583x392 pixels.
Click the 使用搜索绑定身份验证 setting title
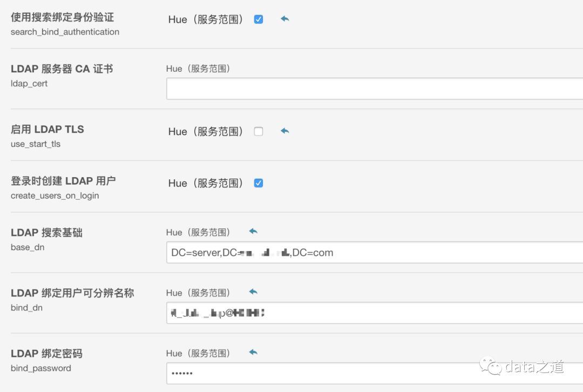(61, 17)
